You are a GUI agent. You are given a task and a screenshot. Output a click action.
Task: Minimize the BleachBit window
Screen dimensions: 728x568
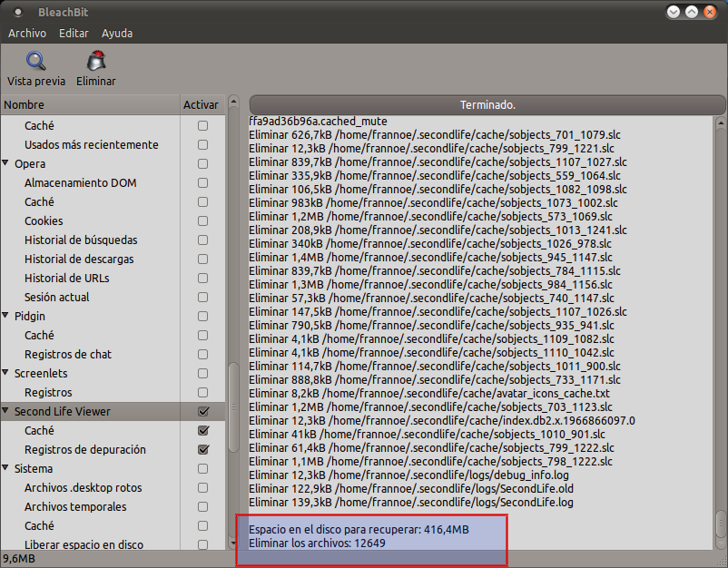pos(674,12)
